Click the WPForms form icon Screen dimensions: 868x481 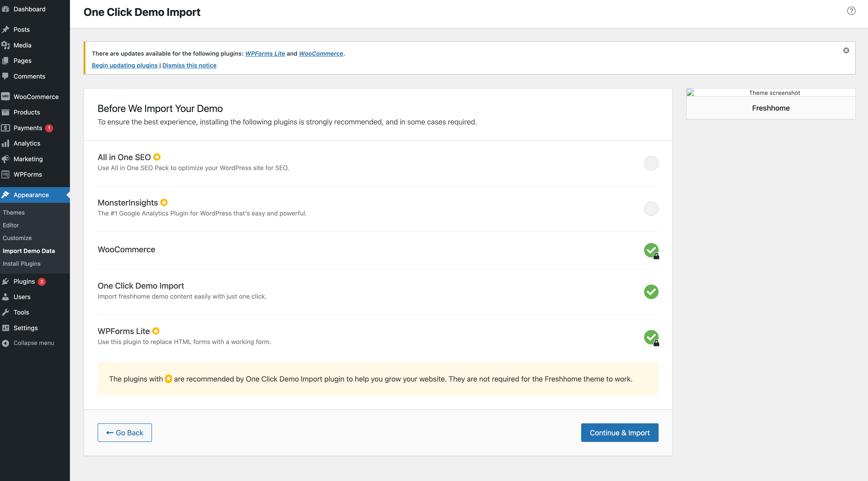pos(6,174)
